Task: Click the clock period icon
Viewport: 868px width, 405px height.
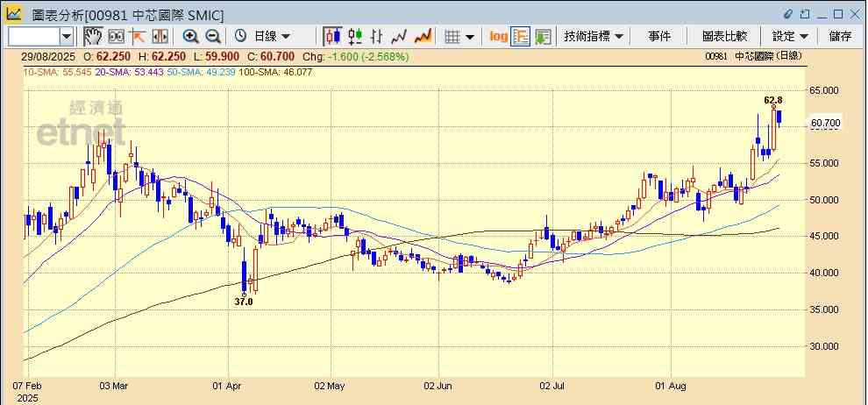Action: point(240,37)
